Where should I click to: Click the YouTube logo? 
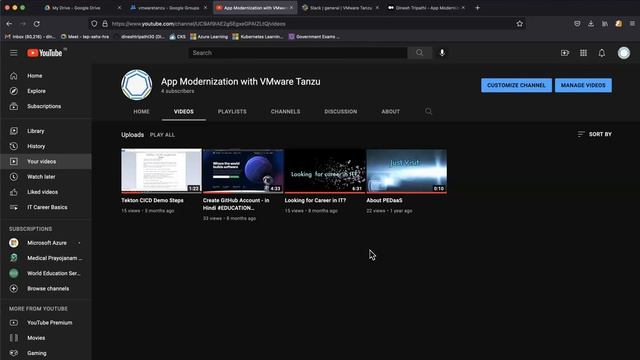tap(45, 53)
